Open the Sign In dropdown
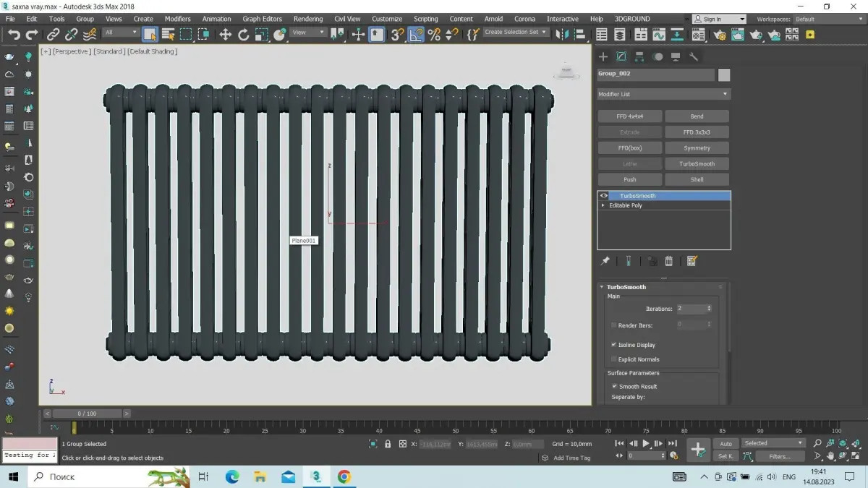Screen dimensions: 868x488 pyautogui.click(x=719, y=19)
